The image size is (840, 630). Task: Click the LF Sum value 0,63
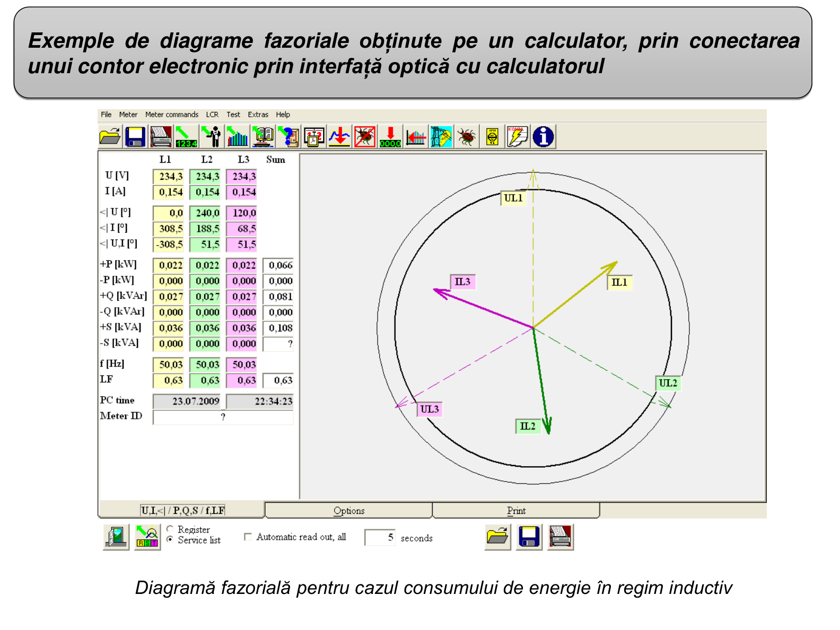tap(278, 380)
